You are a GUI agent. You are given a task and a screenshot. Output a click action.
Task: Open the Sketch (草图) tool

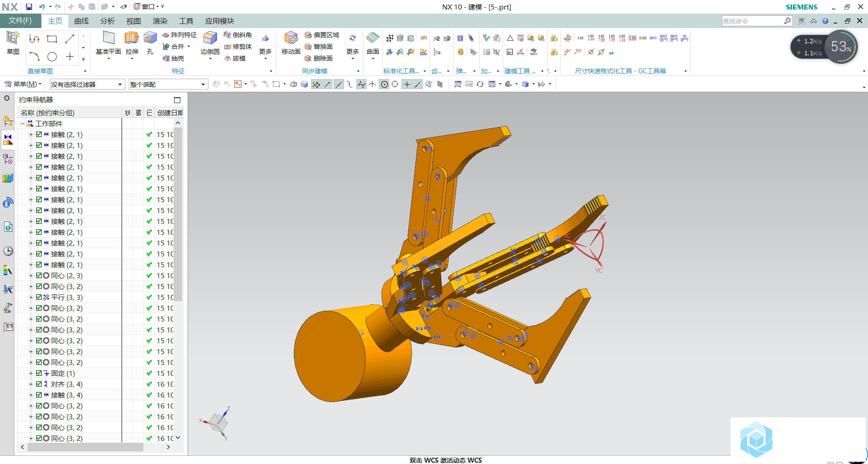(13, 43)
